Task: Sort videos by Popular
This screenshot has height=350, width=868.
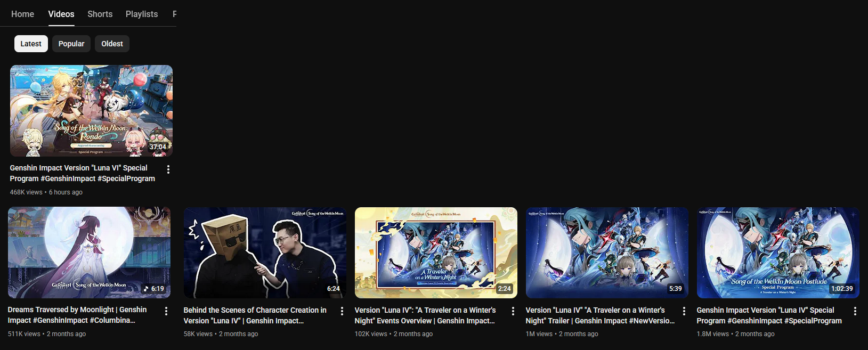Action: click(71, 44)
